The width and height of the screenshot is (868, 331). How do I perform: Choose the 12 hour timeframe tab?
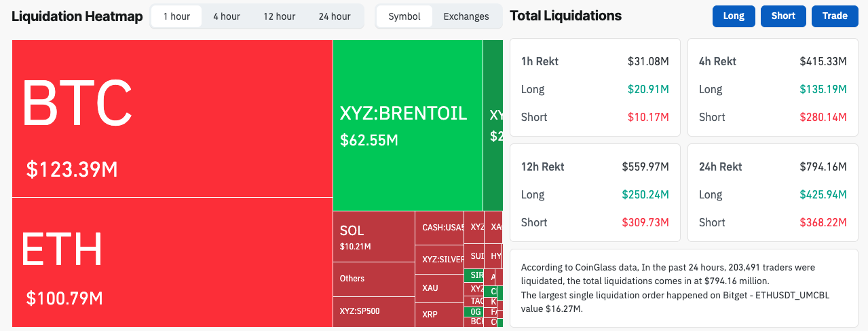280,16
